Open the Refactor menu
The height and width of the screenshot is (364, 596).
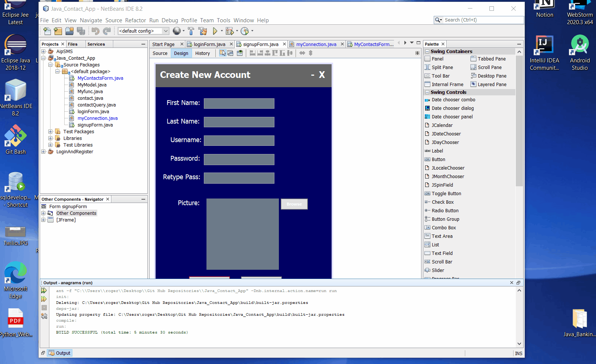[x=136, y=20]
